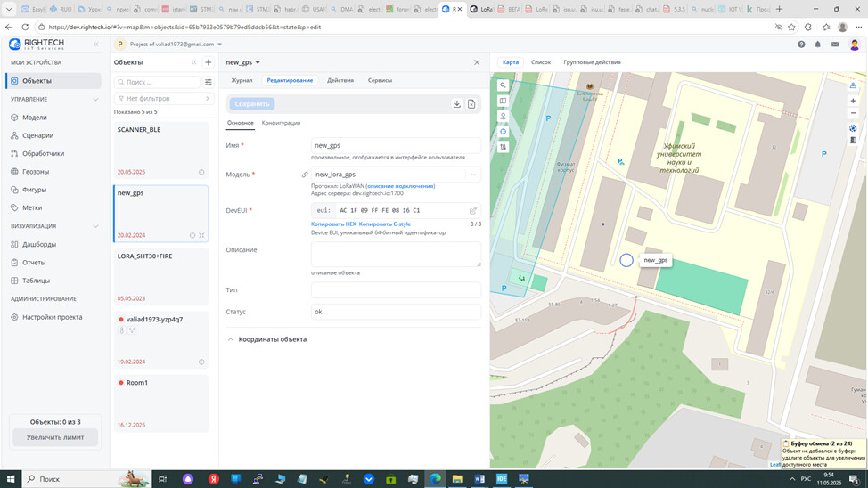Open the map search tool
The height and width of the screenshot is (488, 868).
tap(503, 85)
